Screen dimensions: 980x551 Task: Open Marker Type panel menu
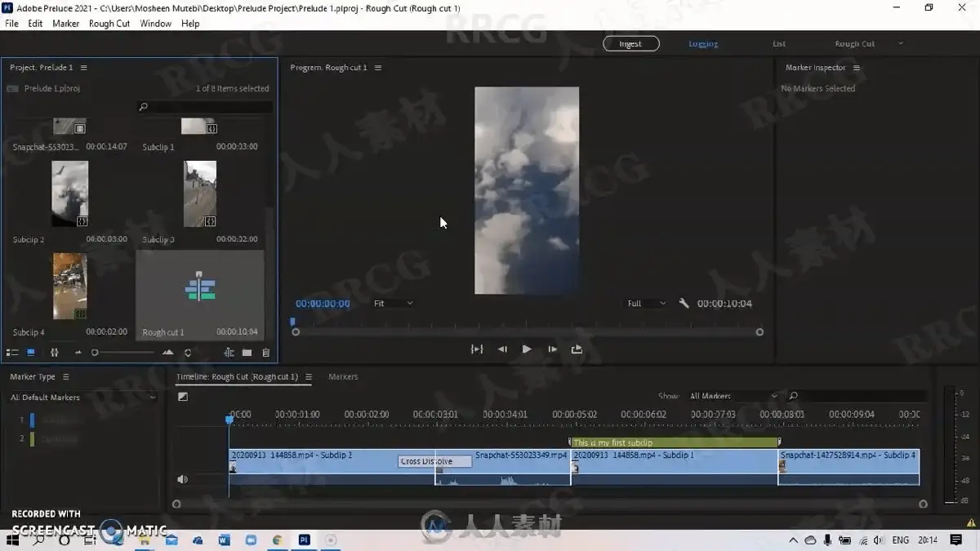[x=66, y=377]
